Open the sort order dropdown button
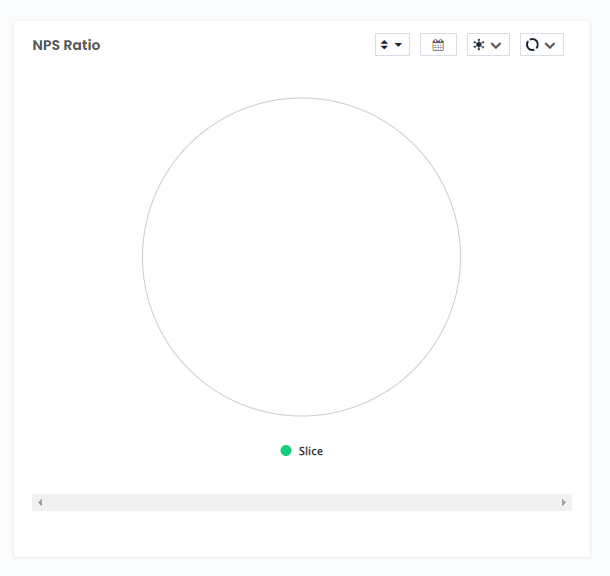 click(392, 45)
